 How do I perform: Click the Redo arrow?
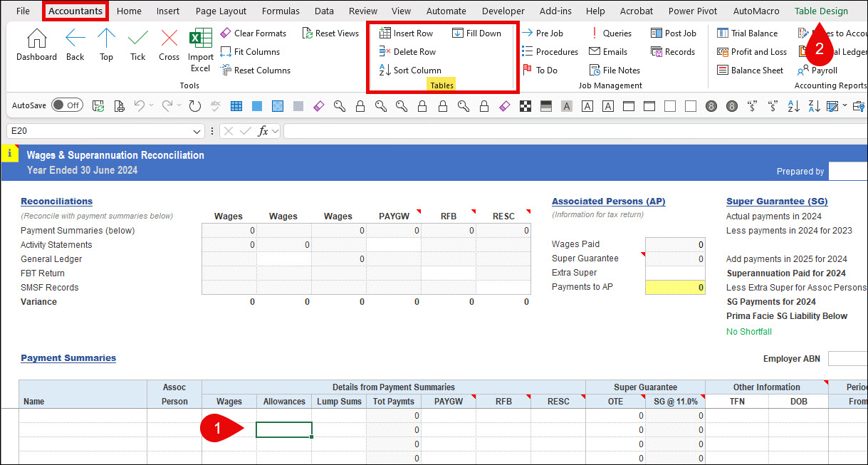coord(167,106)
